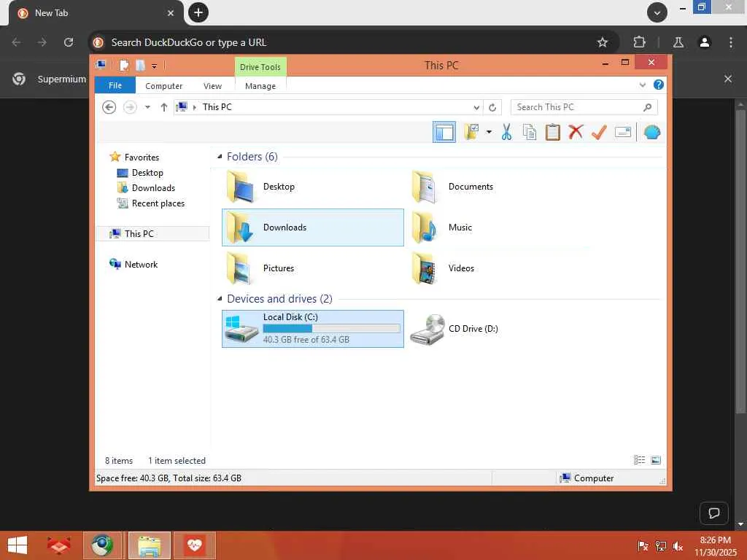Collapse the Folders (6) group

tap(220, 157)
